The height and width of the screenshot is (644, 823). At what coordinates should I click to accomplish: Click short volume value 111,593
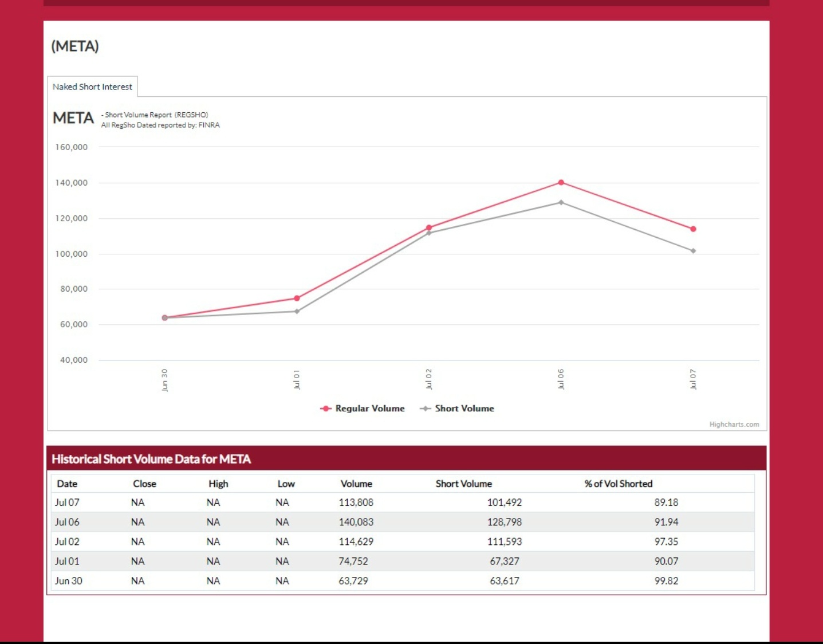(x=505, y=541)
